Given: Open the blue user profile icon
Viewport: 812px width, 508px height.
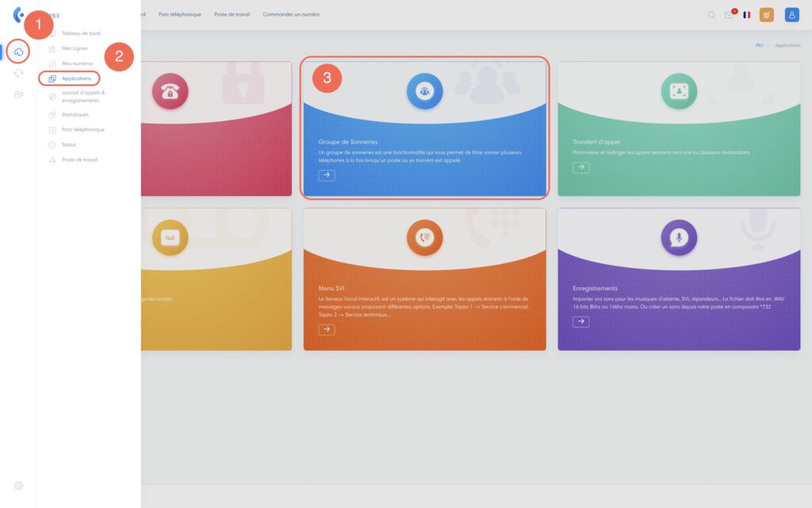Looking at the screenshot, I should (x=791, y=14).
